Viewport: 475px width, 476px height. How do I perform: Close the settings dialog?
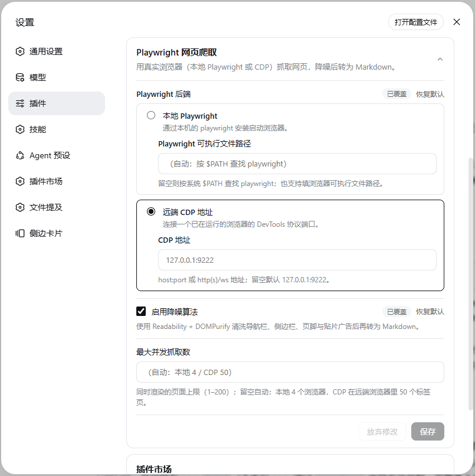457,22
